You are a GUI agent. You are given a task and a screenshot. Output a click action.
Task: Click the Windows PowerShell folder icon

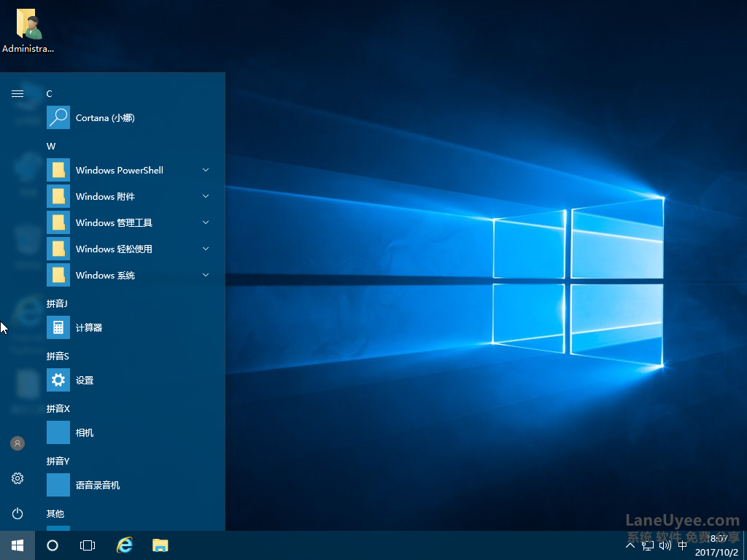[58, 170]
